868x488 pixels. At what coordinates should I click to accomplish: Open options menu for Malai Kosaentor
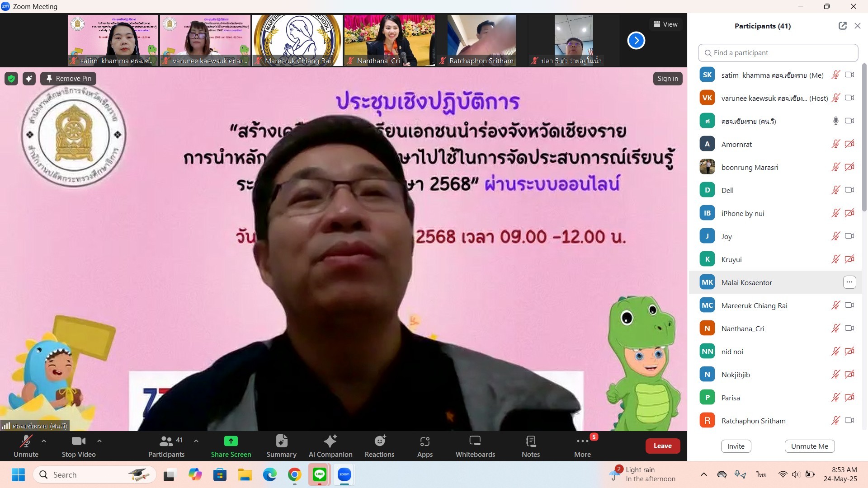pos(849,282)
